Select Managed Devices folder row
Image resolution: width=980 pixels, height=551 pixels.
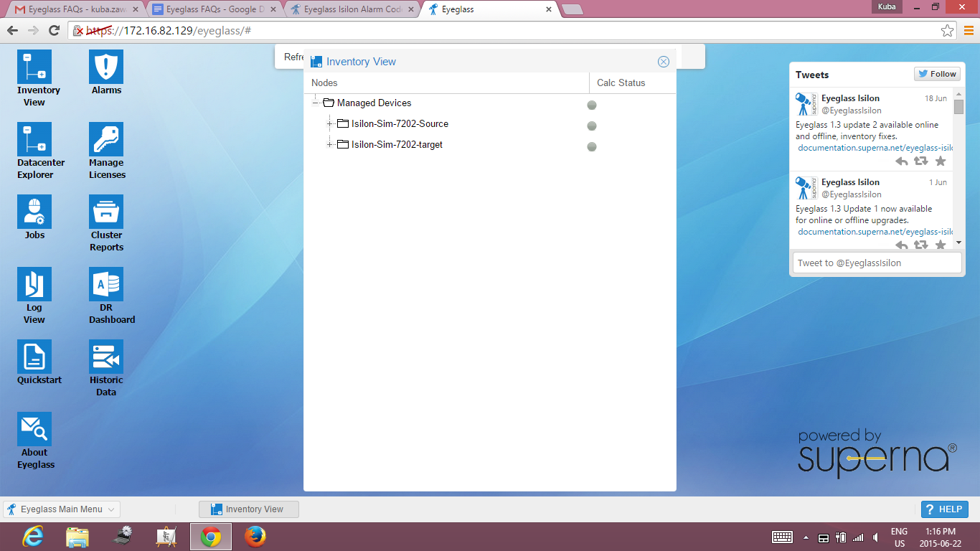pos(489,103)
